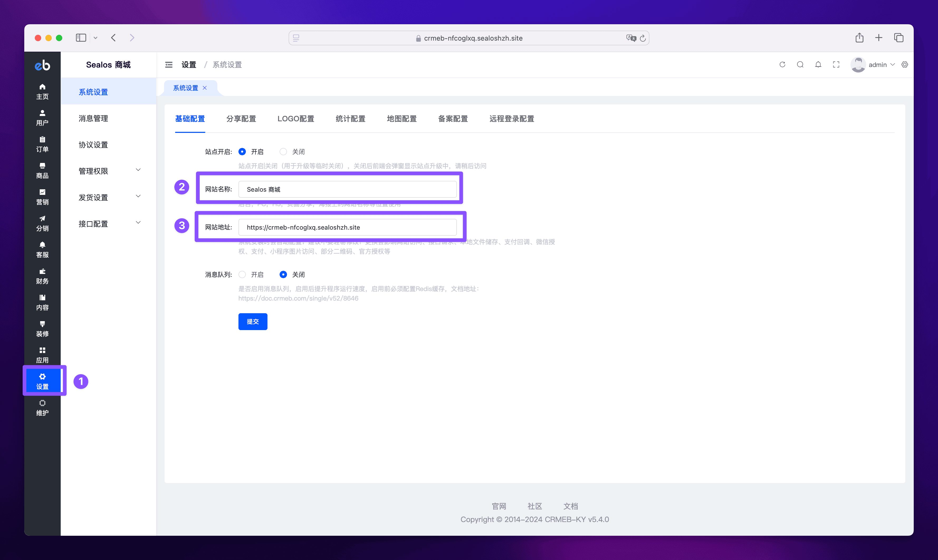Screen dimensions: 938x560
Task: Switch to LOGO配置 tab
Action: click(x=296, y=119)
